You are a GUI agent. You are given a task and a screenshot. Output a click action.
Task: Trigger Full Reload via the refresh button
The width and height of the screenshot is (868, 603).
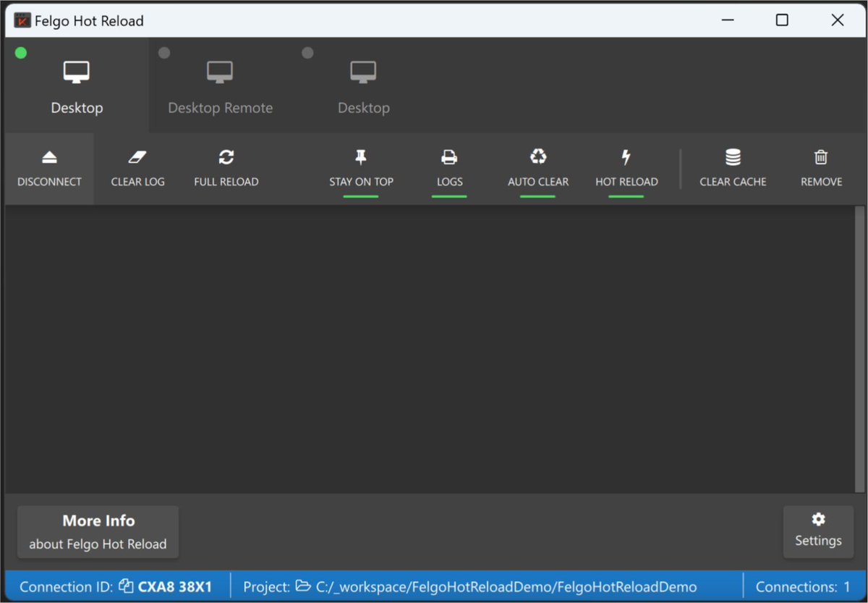[226, 169]
